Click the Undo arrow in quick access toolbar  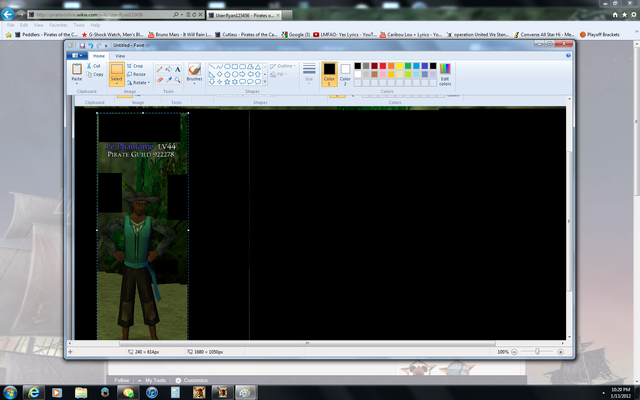coord(91,45)
